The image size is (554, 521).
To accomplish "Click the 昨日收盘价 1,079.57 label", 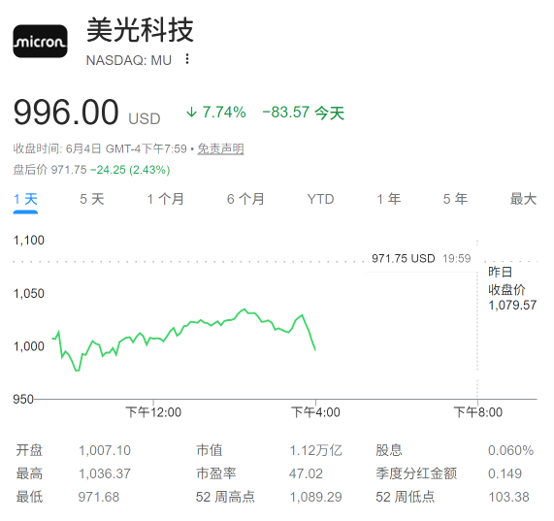I will tap(512, 289).
